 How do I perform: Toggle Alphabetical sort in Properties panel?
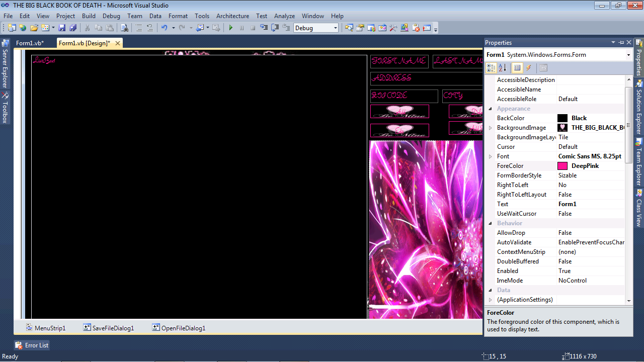tap(502, 68)
